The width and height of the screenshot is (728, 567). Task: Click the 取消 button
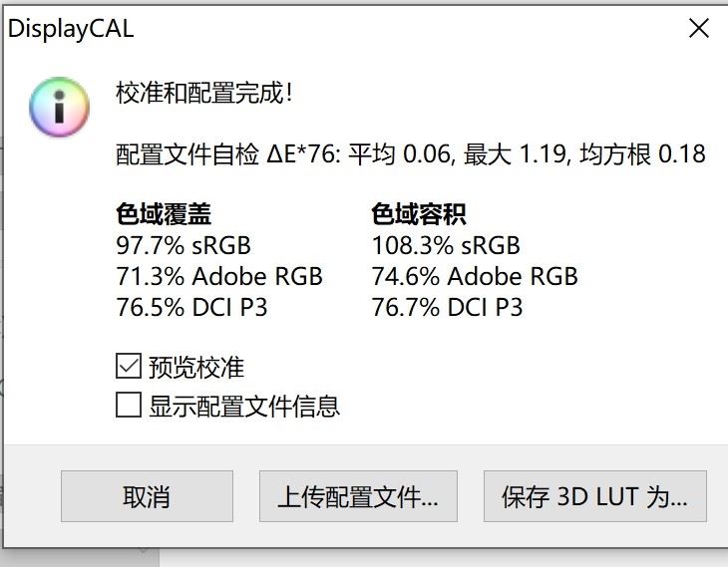click(147, 496)
